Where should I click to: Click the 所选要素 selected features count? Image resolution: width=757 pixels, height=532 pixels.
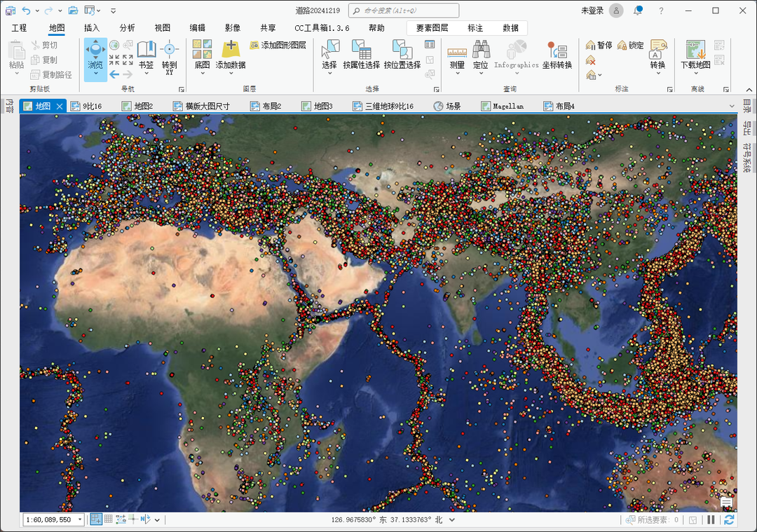[653, 520]
